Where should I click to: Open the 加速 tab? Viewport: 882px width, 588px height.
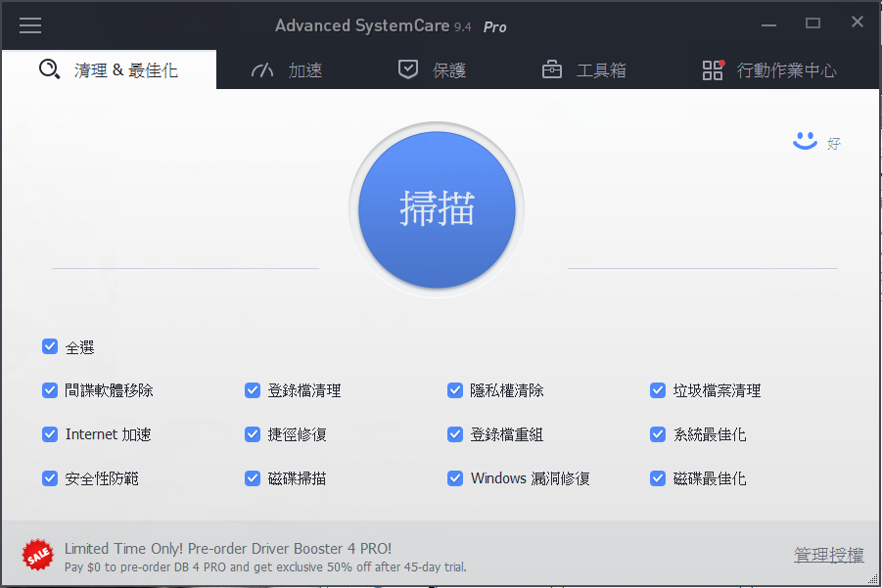[287, 69]
